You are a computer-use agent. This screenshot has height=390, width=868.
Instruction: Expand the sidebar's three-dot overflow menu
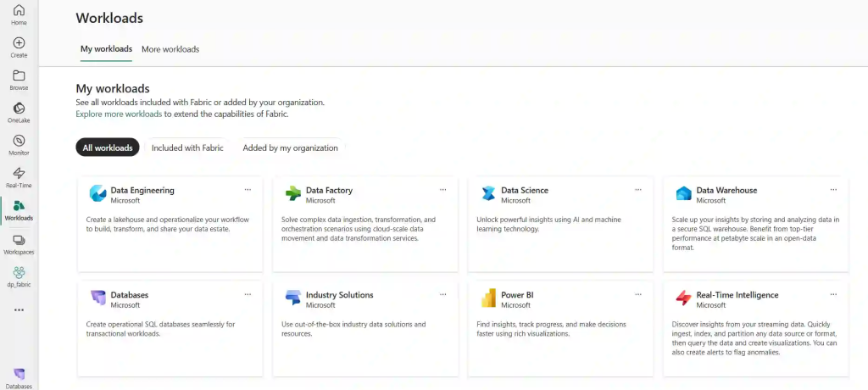tap(19, 310)
